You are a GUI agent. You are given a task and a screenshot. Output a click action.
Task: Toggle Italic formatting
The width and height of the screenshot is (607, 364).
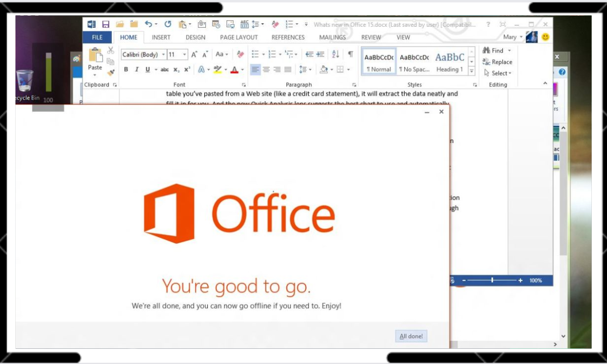coord(137,70)
